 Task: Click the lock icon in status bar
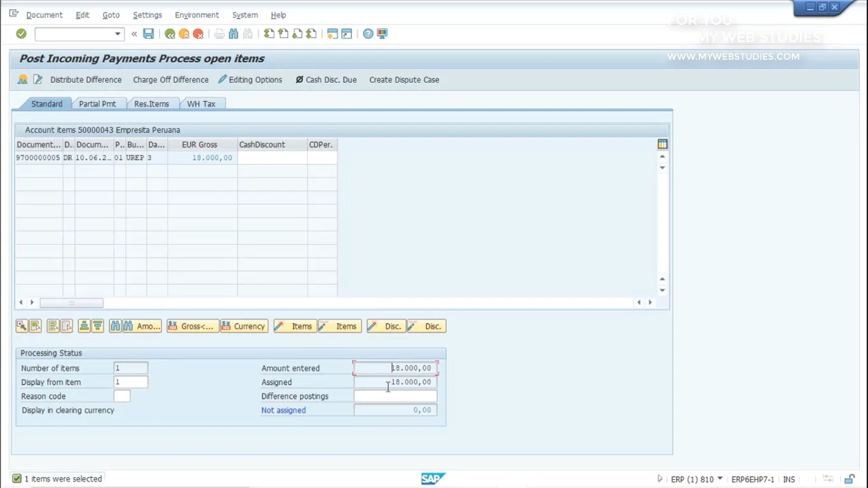[849, 479]
